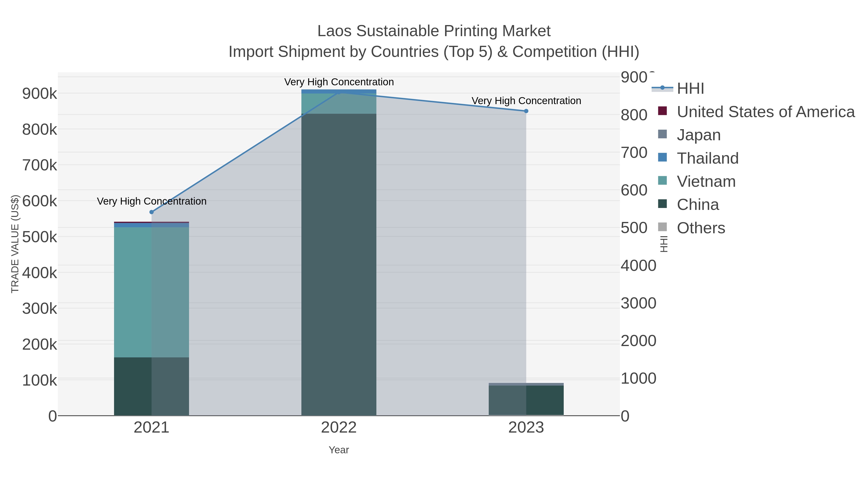Click the 100k y-axis tick label
The height and width of the screenshot is (488, 868).
pyautogui.click(x=40, y=380)
